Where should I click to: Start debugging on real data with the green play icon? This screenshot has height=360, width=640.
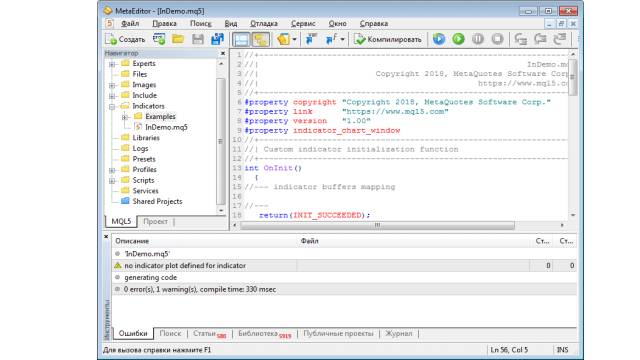pyautogui.click(x=458, y=39)
